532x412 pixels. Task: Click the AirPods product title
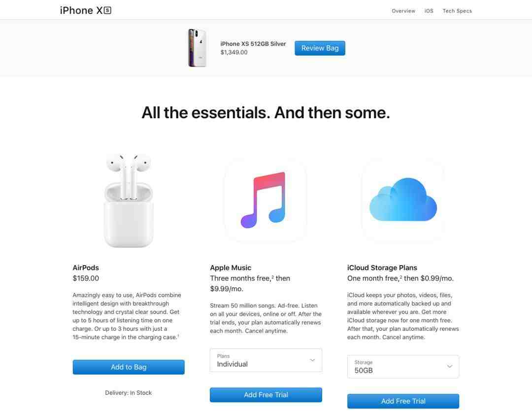[x=86, y=268]
